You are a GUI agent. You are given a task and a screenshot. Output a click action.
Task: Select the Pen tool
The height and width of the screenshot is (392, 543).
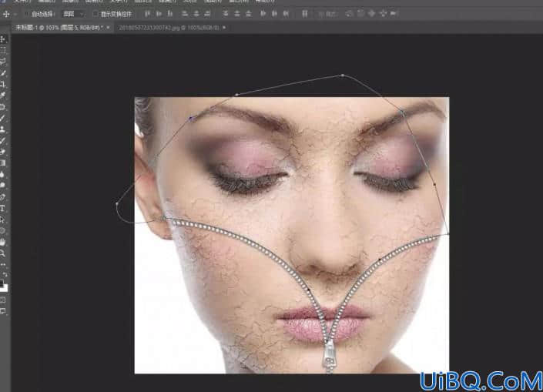3,196
